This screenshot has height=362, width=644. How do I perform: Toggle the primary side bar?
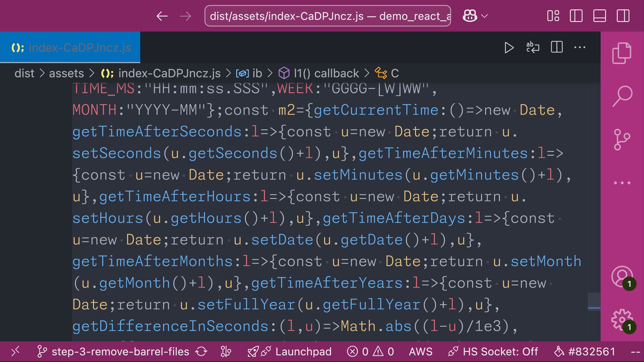[576, 16]
